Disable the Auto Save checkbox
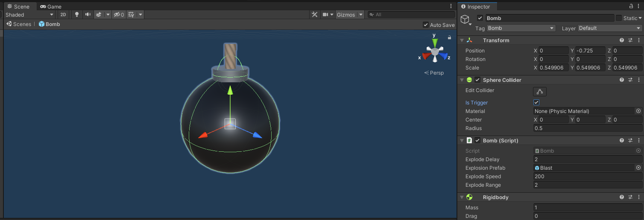This screenshot has height=220, width=644. click(x=425, y=25)
